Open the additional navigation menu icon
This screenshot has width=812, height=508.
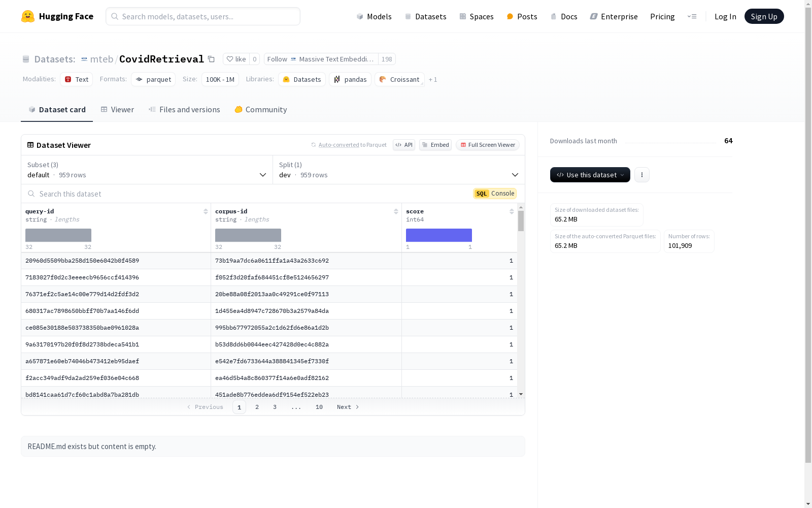pyautogui.click(x=692, y=16)
